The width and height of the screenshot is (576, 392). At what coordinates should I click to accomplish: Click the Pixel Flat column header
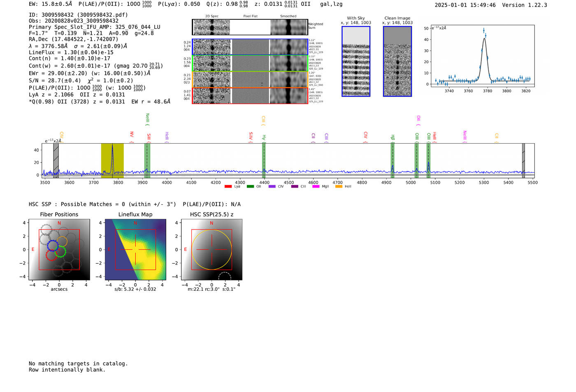[250, 16]
